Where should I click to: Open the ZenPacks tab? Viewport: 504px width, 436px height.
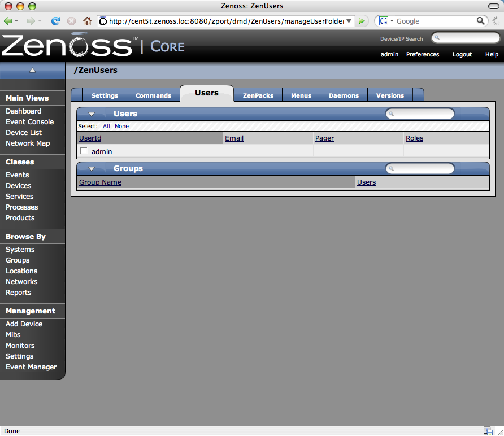[x=258, y=95]
